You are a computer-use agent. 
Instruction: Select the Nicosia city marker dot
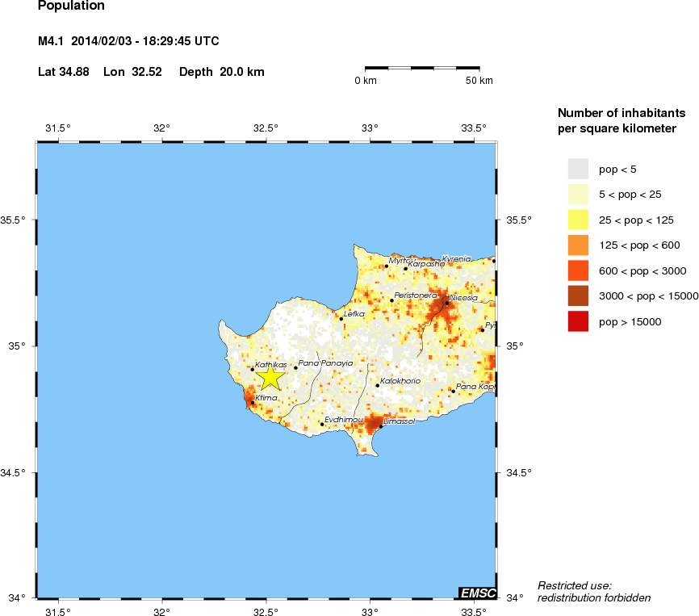pyautogui.click(x=446, y=303)
